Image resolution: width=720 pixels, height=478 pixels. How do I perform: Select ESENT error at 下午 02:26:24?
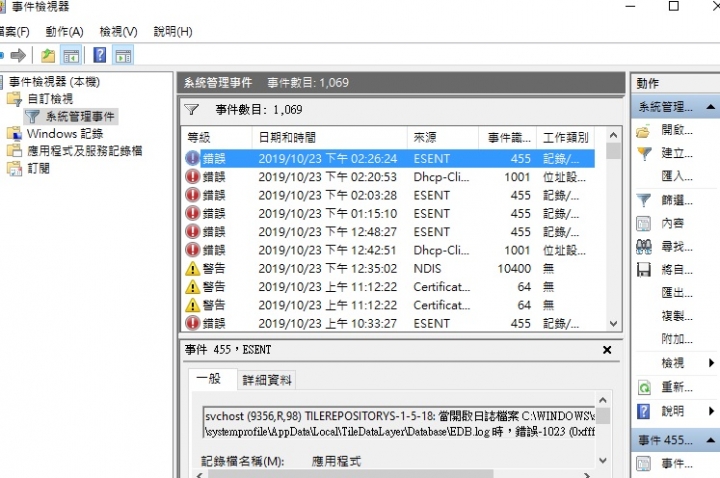[x=389, y=159]
